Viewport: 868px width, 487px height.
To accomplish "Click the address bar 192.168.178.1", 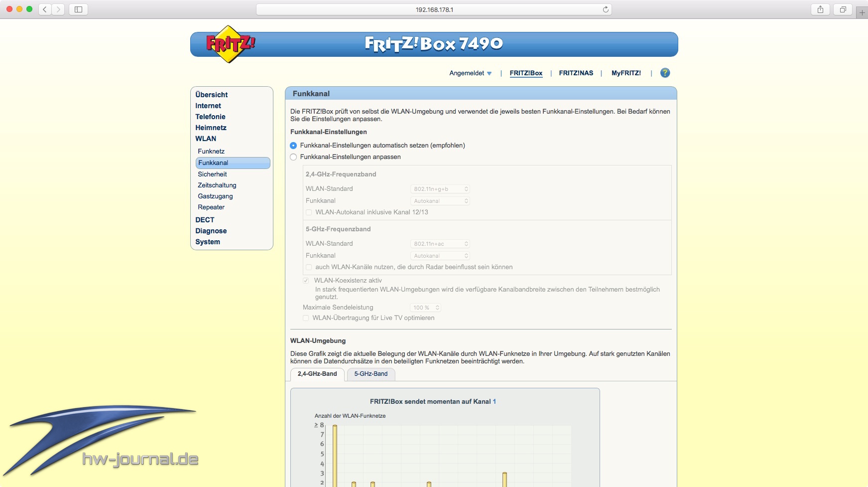I will click(x=434, y=9).
